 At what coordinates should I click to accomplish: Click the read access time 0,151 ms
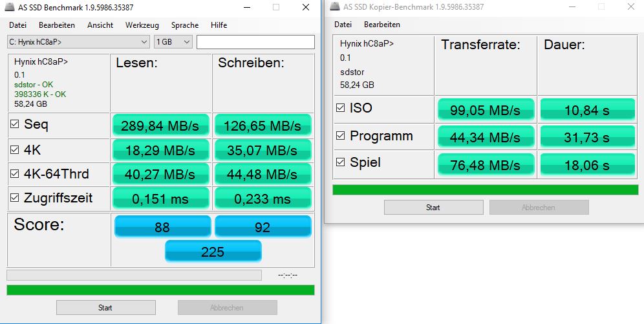coord(161,199)
